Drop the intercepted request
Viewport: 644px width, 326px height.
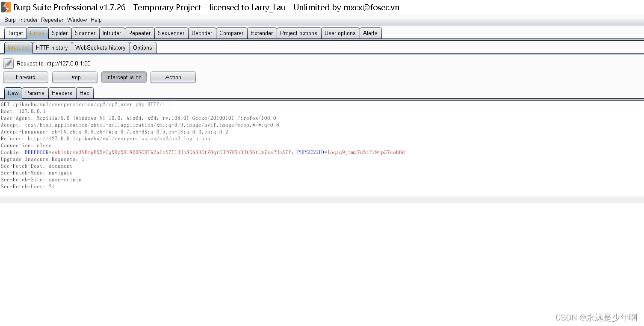point(75,77)
